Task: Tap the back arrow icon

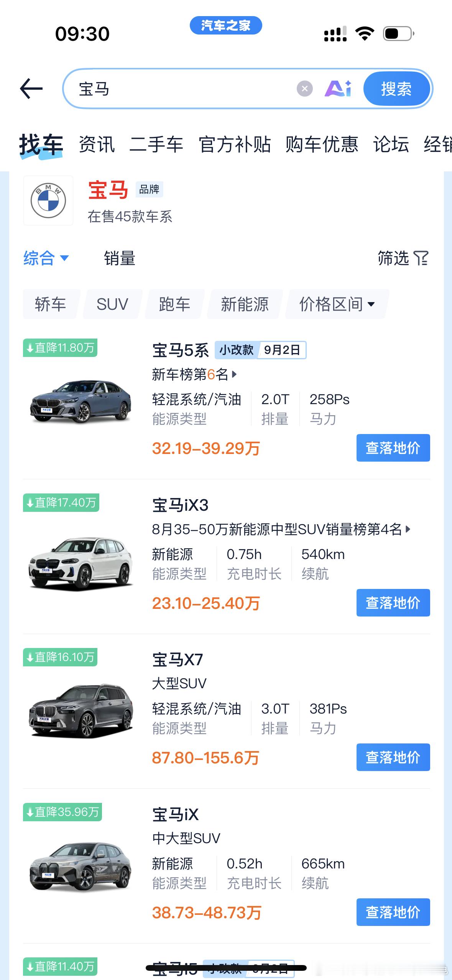Action: click(x=31, y=89)
